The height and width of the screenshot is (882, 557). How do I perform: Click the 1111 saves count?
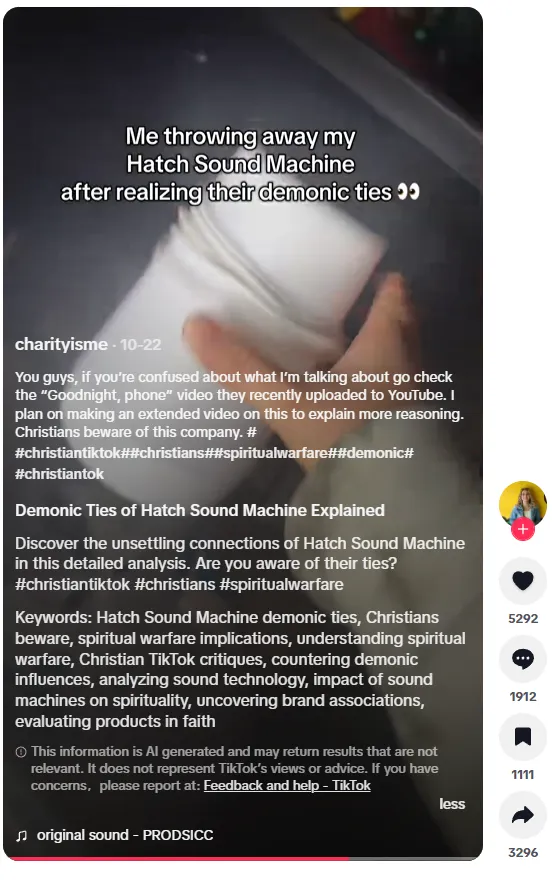pyautogui.click(x=523, y=774)
